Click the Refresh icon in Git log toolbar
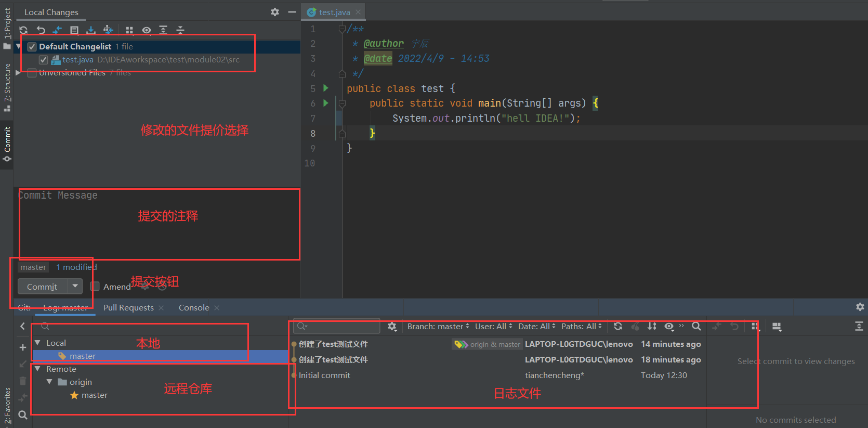 (618, 327)
